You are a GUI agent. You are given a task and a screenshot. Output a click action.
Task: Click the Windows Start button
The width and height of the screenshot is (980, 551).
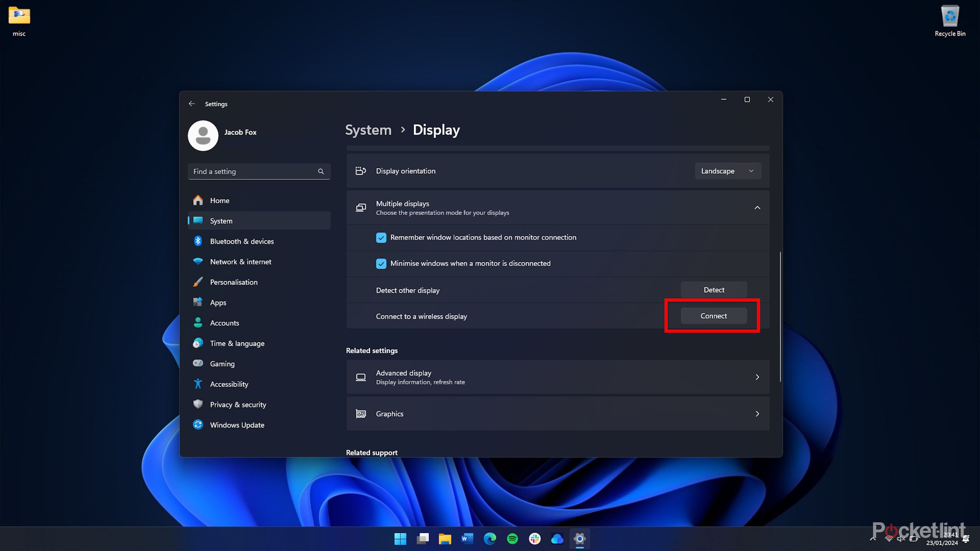(400, 539)
